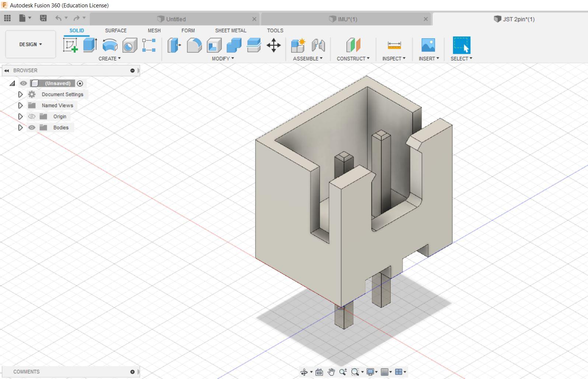Open the INSPECT menu dropdown
This screenshot has width=588, height=379.
click(394, 59)
